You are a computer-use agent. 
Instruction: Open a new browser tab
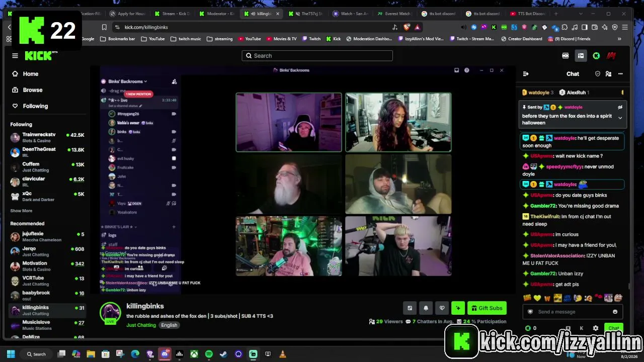coord(556,14)
